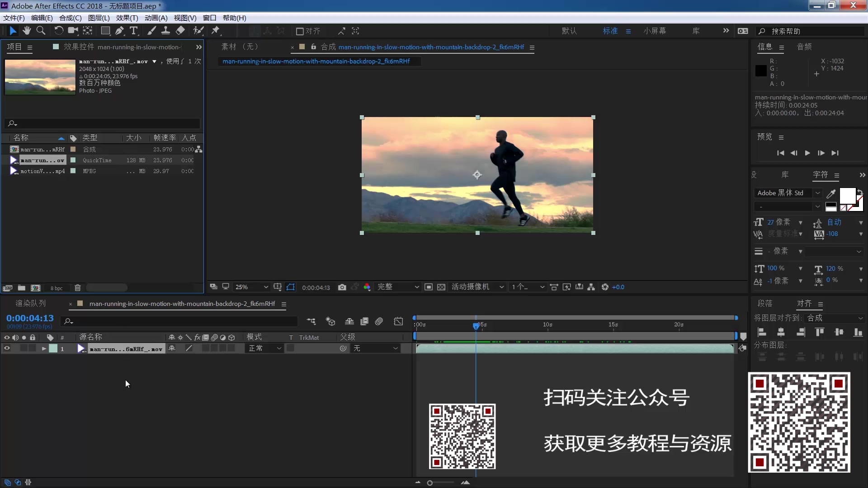This screenshot has height=488, width=868.
Task: Open the 完整 resolution dropdown
Action: (398, 287)
